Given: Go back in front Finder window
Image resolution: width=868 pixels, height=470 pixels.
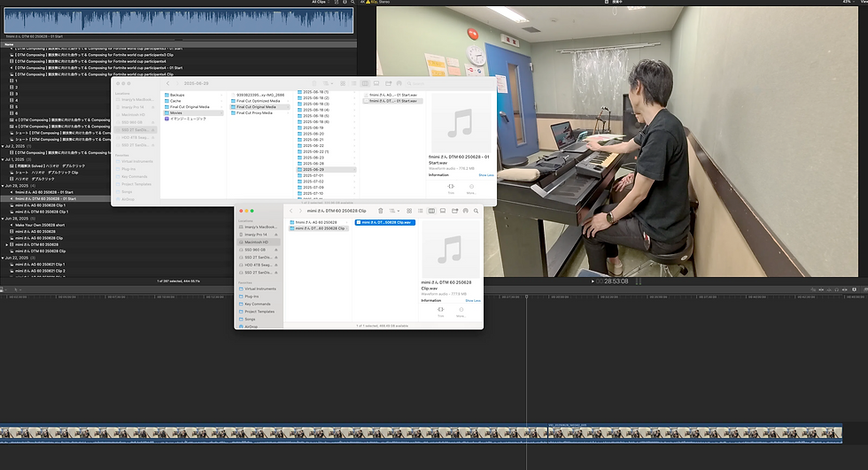Looking at the screenshot, I should pos(291,211).
